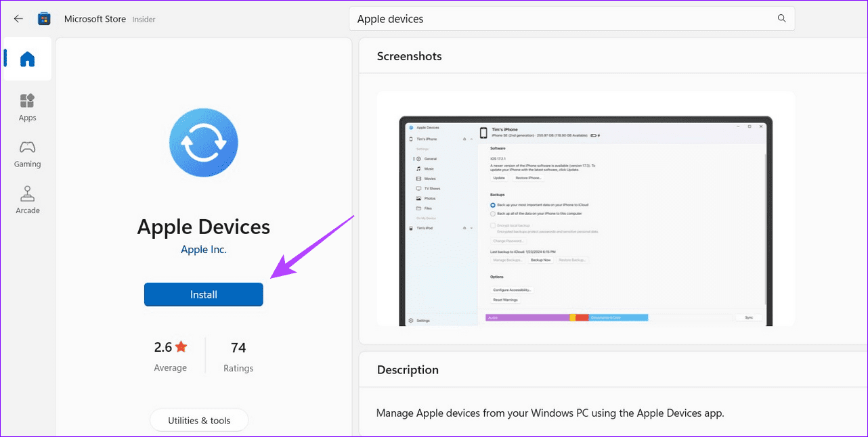This screenshot has width=868, height=437.
Task: Click the Description section header
Action: coord(408,369)
